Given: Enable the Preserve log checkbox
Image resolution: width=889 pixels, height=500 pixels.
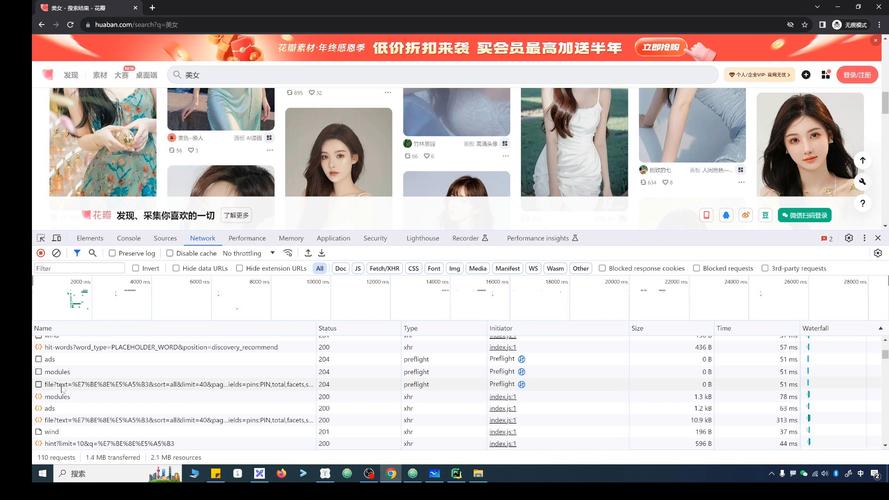Looking at the screenshot, I should (112, 253).
